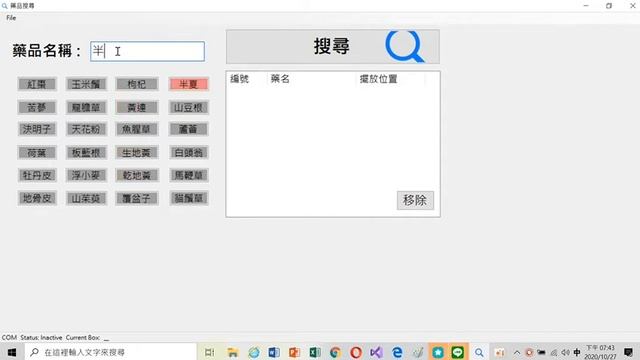Toggle the 紅棗 herb button

[37, 84]
